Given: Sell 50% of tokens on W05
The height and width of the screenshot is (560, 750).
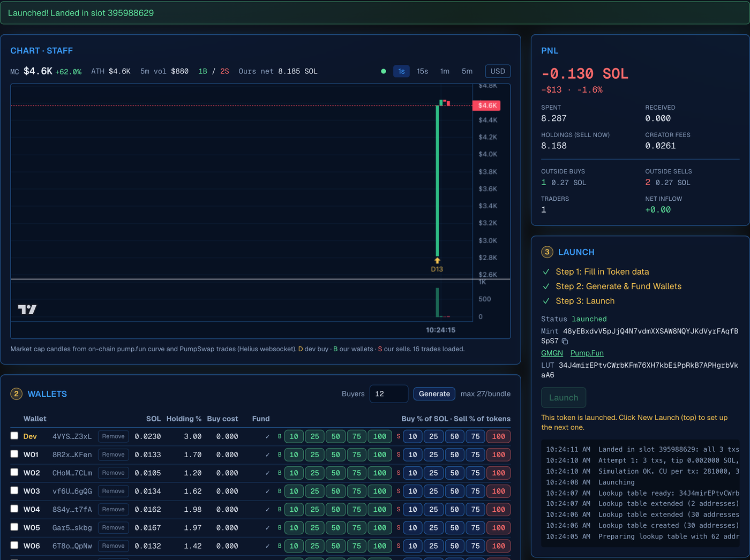Looking at the screenshot, I should [454, 527].
